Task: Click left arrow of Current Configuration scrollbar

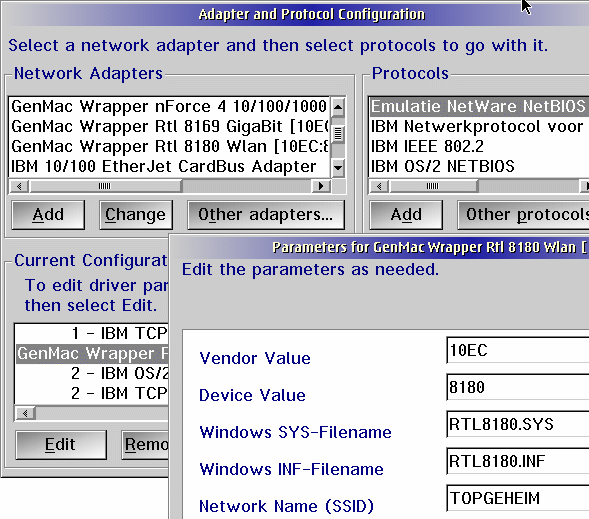Action: click(25, 413)
